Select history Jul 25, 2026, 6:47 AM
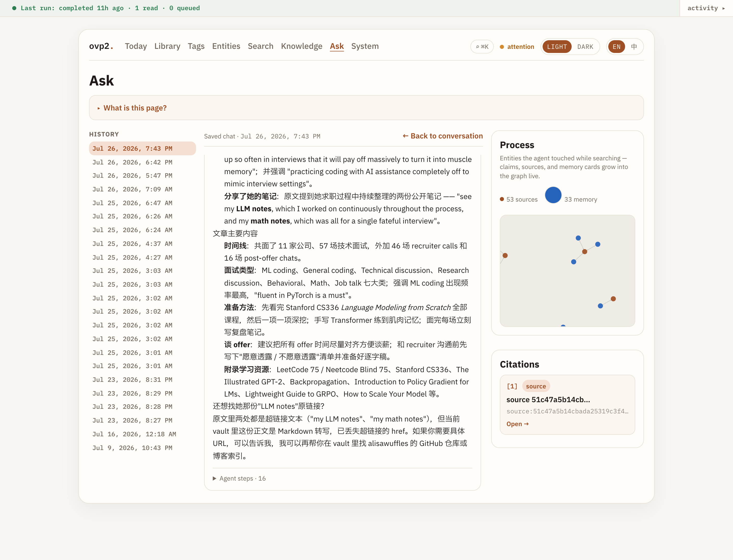 click(142, 203)
